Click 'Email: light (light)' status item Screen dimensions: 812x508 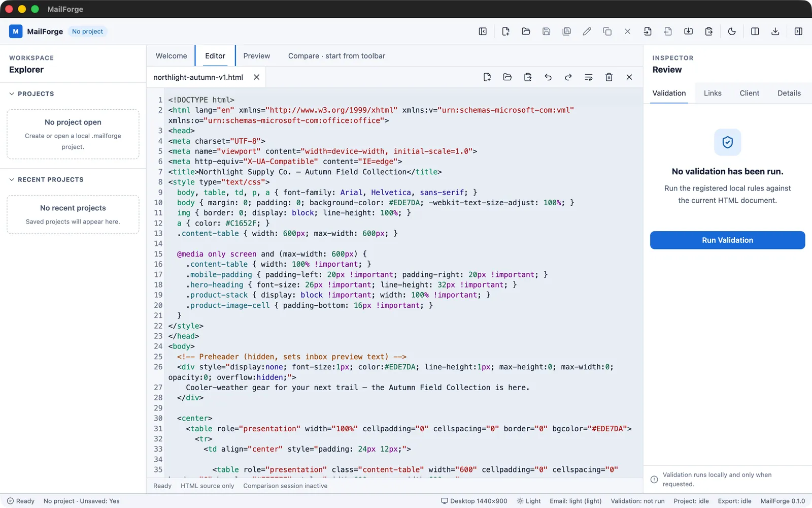point(576,501)
